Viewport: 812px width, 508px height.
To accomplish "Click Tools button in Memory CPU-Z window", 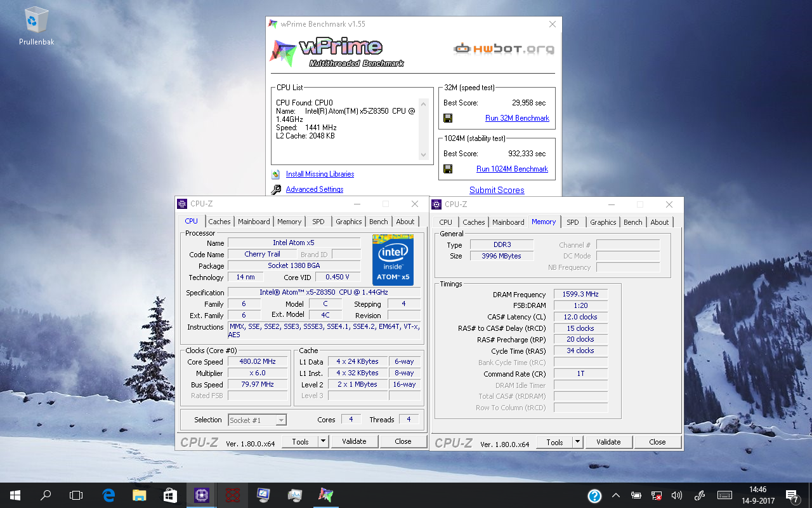I will (554, 442).
